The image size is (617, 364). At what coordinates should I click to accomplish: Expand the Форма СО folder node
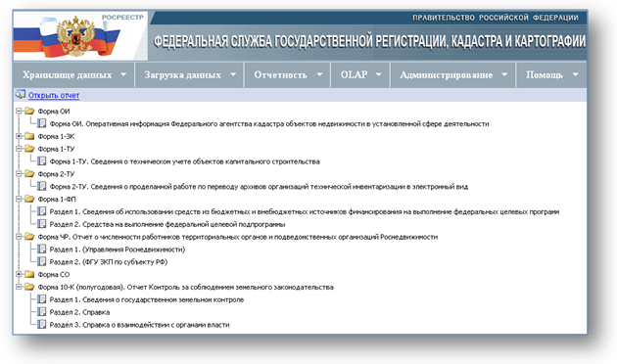point(19,274)
